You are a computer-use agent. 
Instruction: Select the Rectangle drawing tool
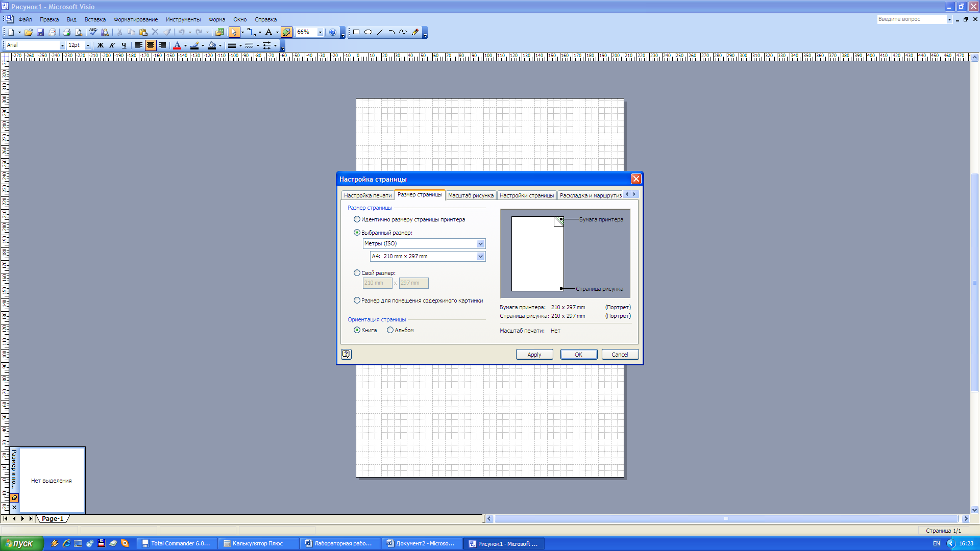pos(356,32)
